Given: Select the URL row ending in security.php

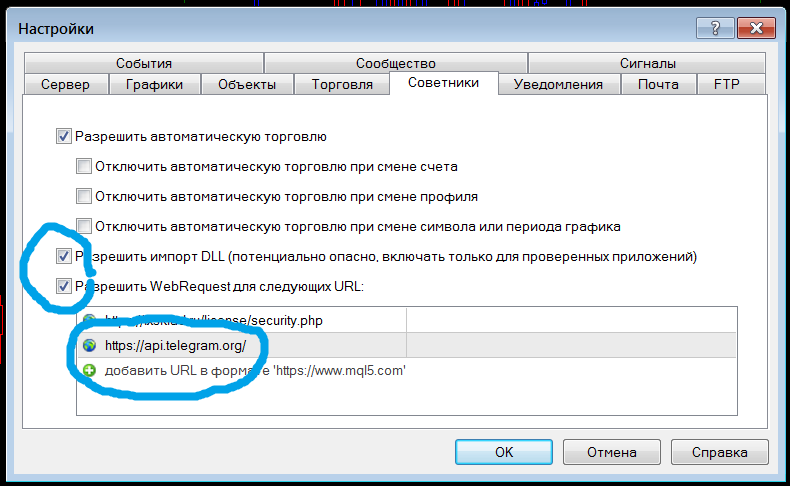Looking at the screenshot, I should pyautogui.click(x=407, y=320).
